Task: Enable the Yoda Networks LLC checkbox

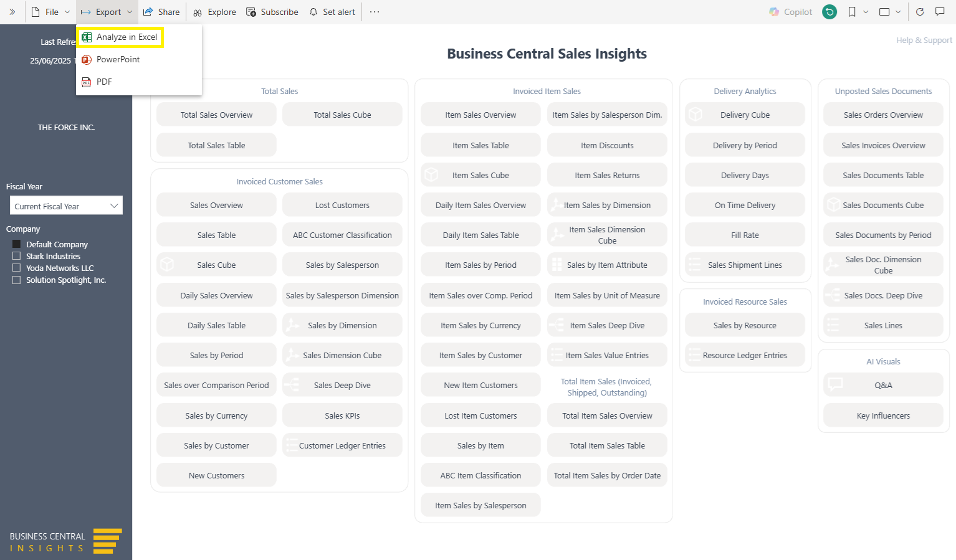Action: pyautogui.click(x=17, y=268)
